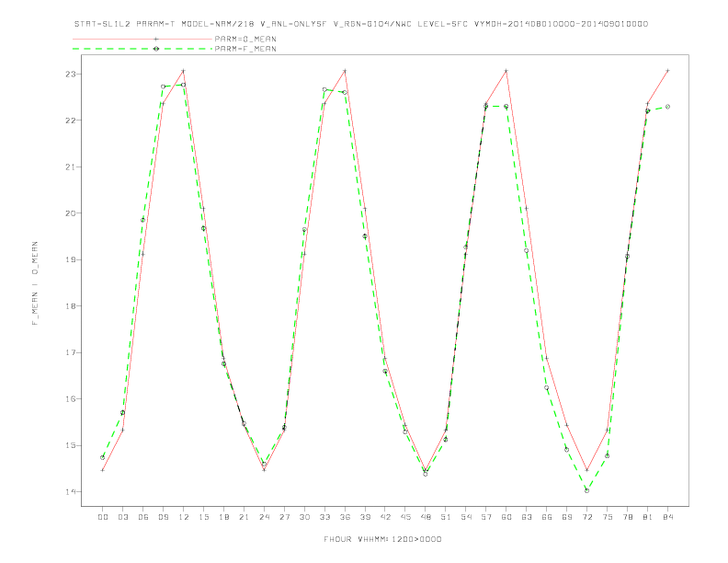The image size is (728, 563).
Task: Select PARAM=T text in chart title
Action: 155,24
